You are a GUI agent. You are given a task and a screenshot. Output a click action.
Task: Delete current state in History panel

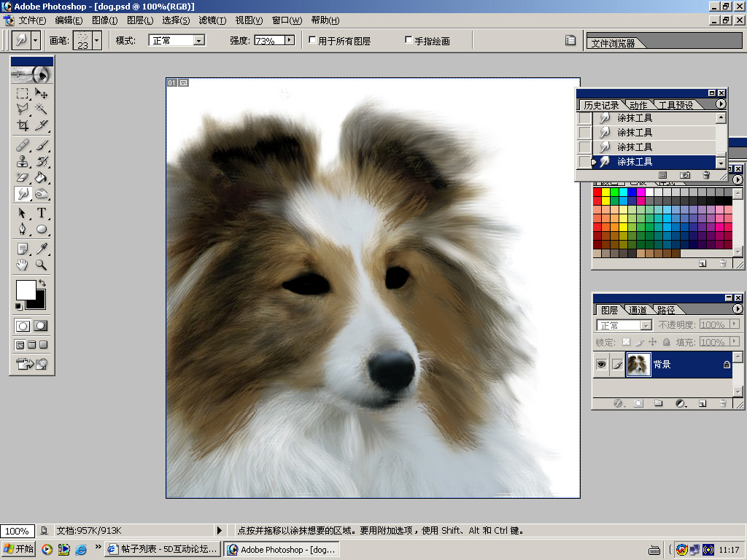tap(706, 175)
